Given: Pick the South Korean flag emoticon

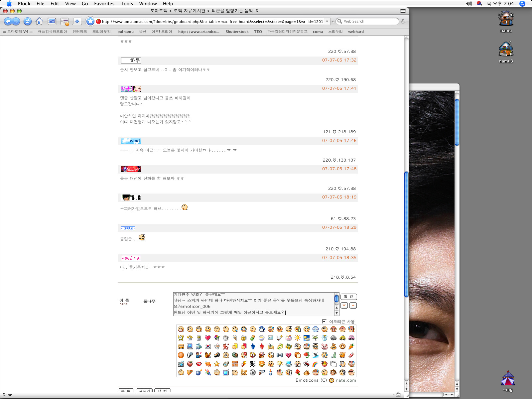Looking at the screenshot, I should 208,346.
